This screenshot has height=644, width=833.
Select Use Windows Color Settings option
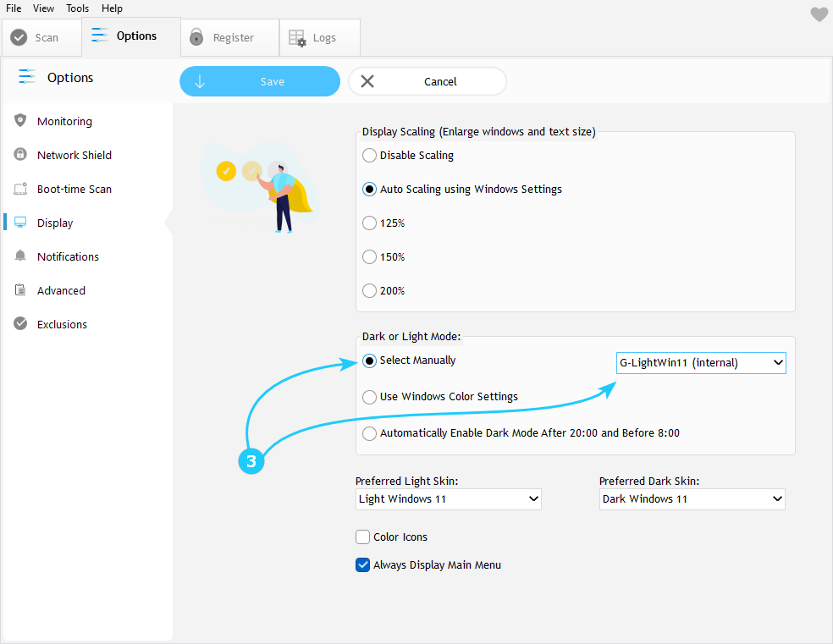pos(369,397)
